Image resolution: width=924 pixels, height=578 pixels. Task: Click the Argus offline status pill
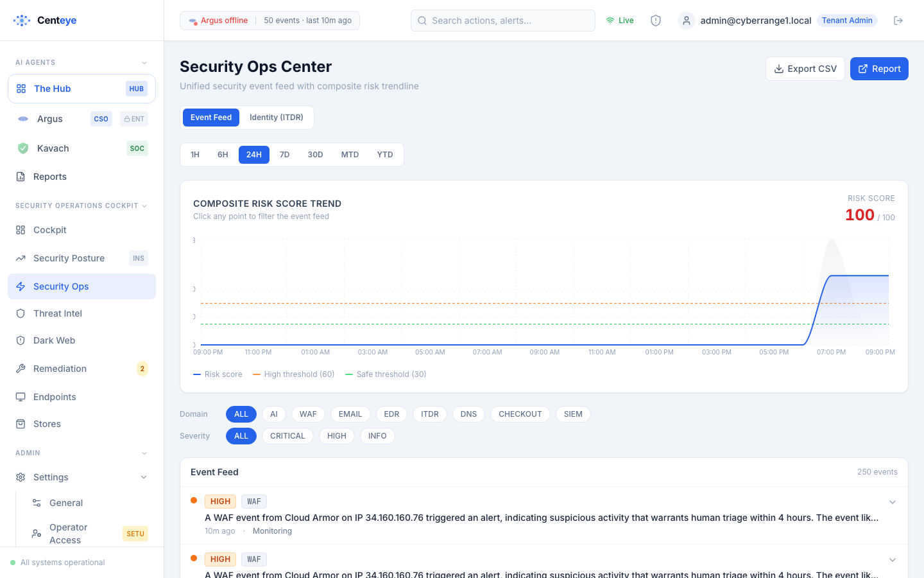pos(269,21)
